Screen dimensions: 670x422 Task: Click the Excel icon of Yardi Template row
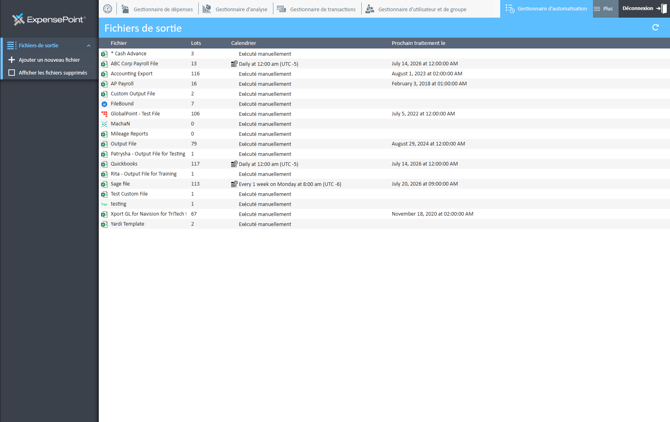pos(104,224)
